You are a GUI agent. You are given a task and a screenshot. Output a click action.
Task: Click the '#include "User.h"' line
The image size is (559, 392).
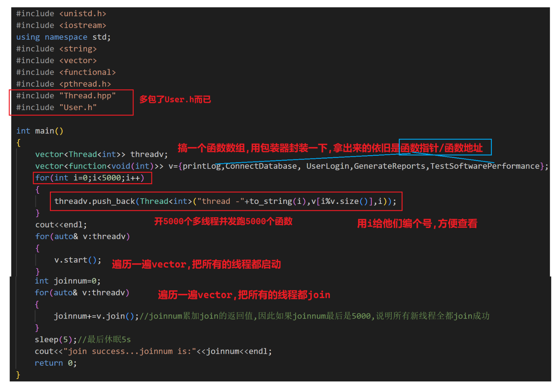coord(57,107)
